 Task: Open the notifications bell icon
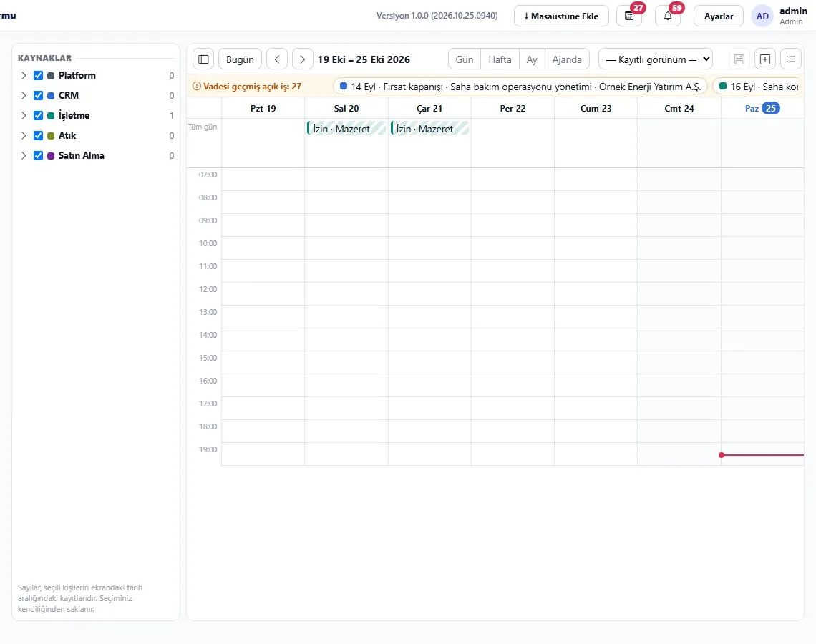(x=668, y=16)
